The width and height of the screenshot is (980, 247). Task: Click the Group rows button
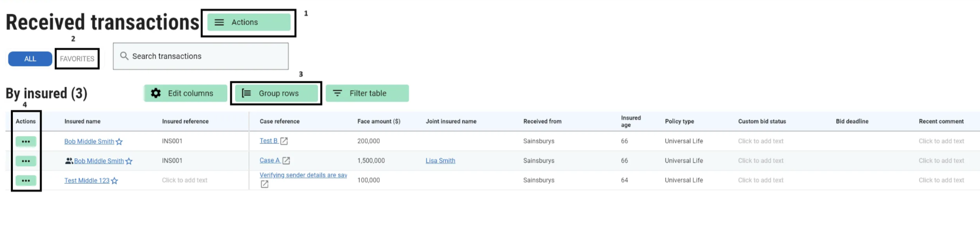click(x=276, y=93)
